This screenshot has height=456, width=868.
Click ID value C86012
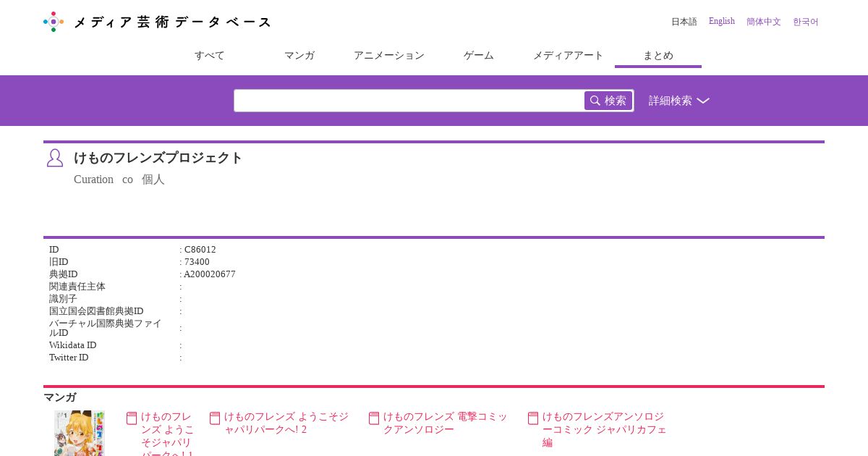(x=200, y=250)
